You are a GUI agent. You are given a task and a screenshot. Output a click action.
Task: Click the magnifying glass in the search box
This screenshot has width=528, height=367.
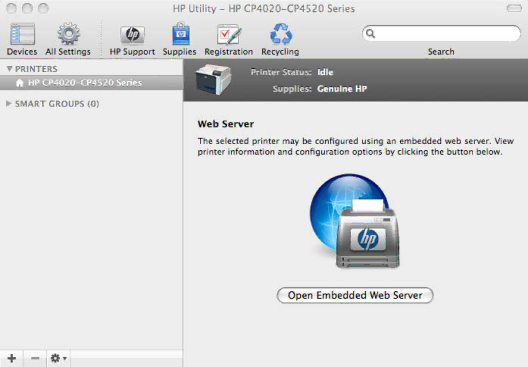point(370,33)
